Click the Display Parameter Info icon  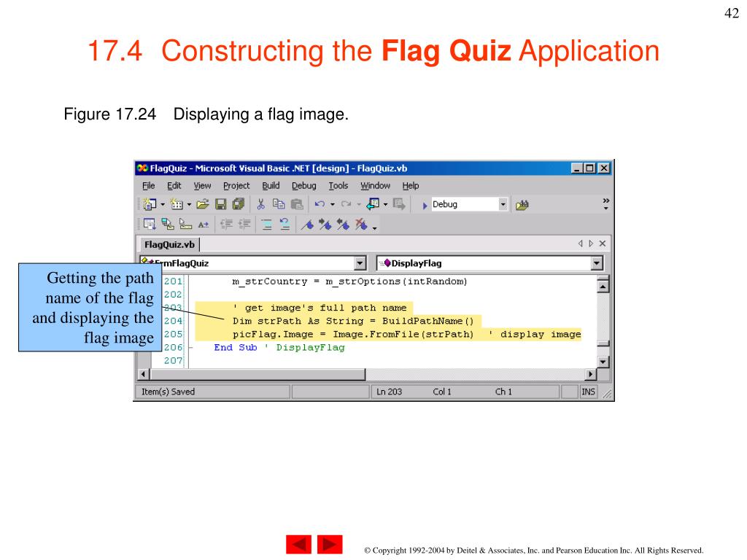tap(167, 224)
